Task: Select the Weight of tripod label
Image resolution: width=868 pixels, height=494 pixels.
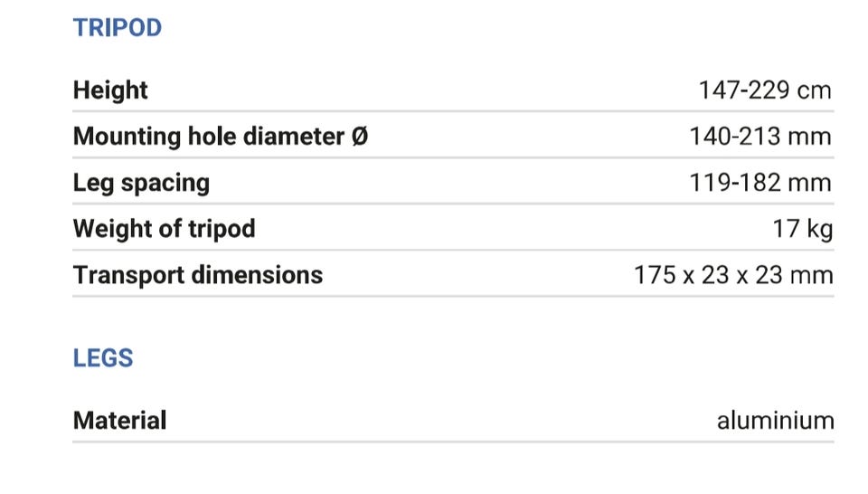Action: (164, 229)
